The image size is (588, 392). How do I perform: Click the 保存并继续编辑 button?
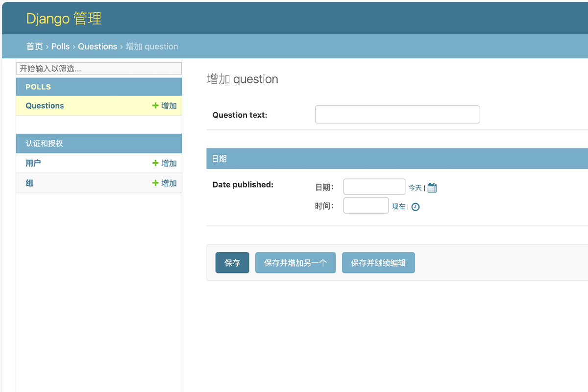[378, 263]
